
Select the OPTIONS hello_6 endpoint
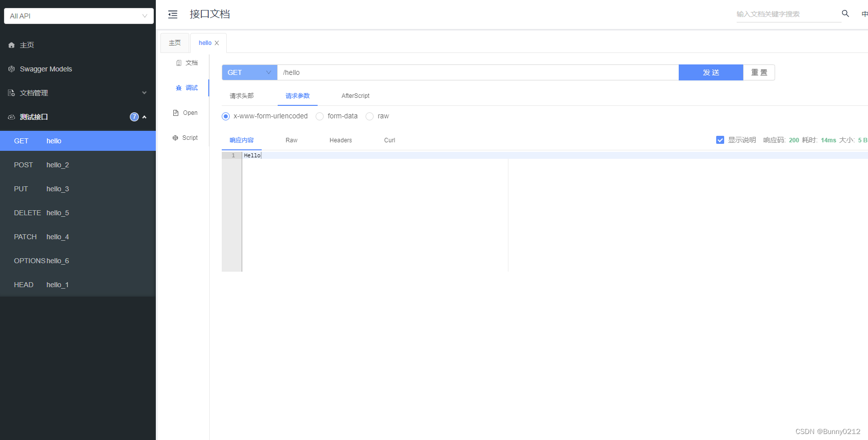click(x=78, y=261)
